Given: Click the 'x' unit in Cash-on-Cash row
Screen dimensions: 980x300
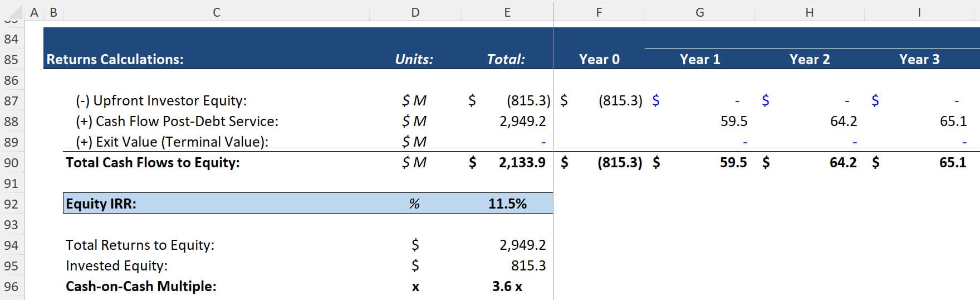Looking at the screenshot, I should (x=415, y=287).
